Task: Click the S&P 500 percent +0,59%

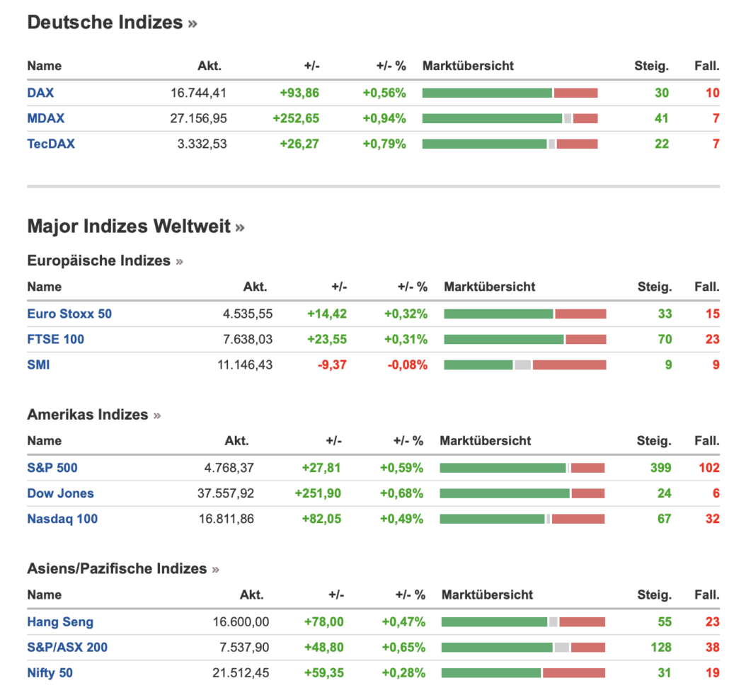Action: coord(402,468)
